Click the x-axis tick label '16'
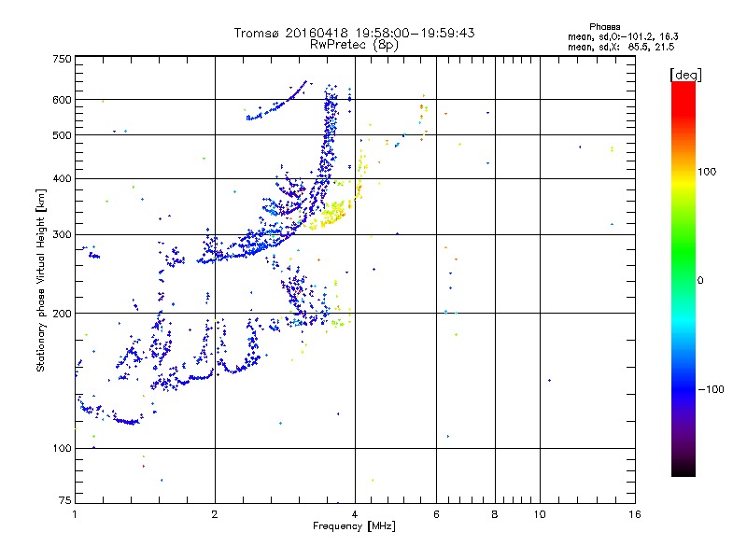 [635, 514]
